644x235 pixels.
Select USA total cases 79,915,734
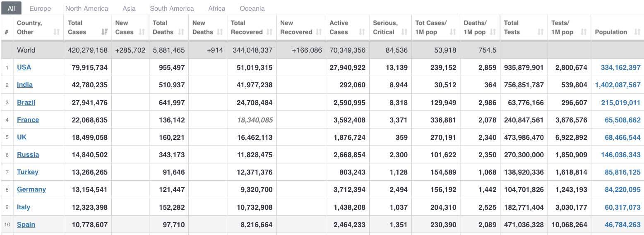[x=89, y=67]
